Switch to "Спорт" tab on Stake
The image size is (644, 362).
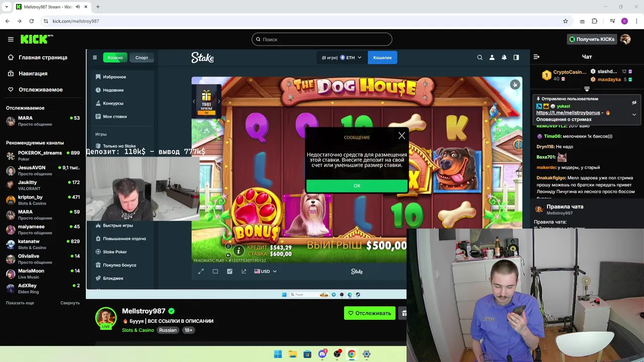point(142,57)
